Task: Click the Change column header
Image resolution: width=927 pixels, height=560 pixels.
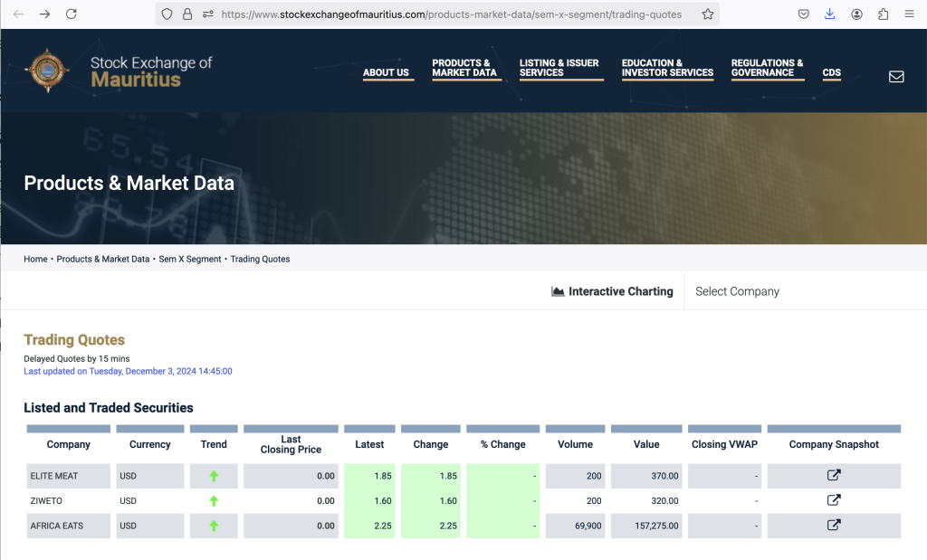Action: click(x=430, y=444)
